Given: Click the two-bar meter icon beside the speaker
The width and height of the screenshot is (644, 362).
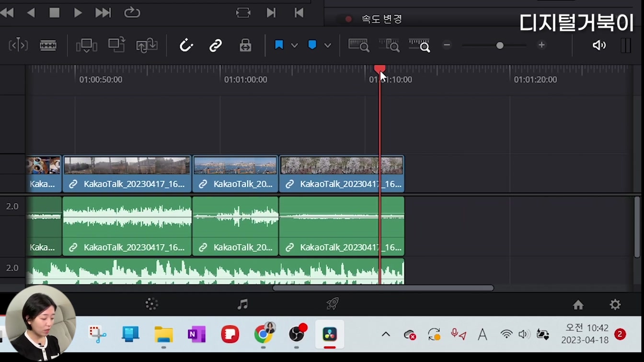Looking at the screenshot, I should [626, 45].
